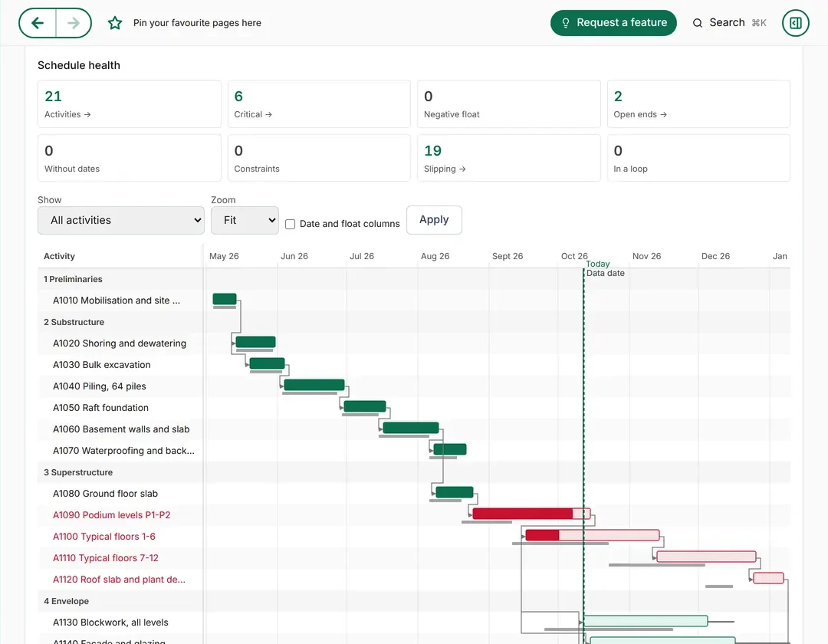Open the 2 Open ends card

point(698,104)
